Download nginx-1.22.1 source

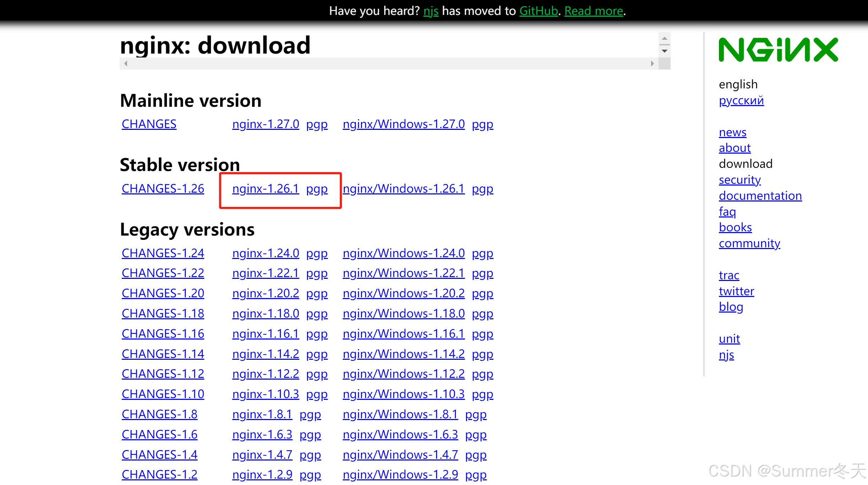pyautogui.click(x=266, y=273)
